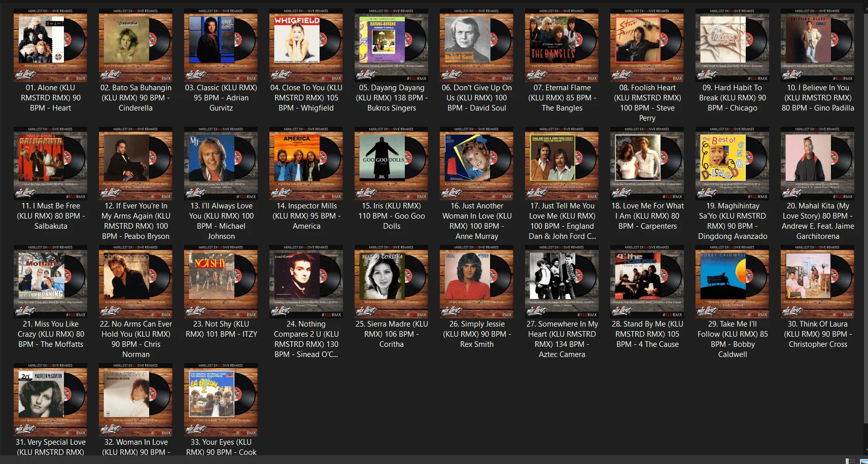Click the vertical scrollbar thumb on the right
Viewport: 868px width, 464px height.
click(865, 218)
